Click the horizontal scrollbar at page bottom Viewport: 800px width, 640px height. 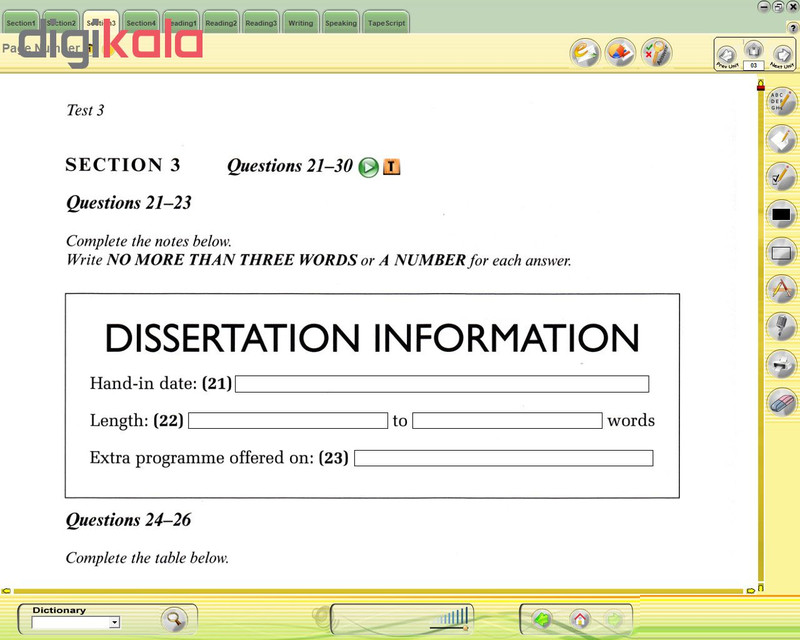pos(378,591)
